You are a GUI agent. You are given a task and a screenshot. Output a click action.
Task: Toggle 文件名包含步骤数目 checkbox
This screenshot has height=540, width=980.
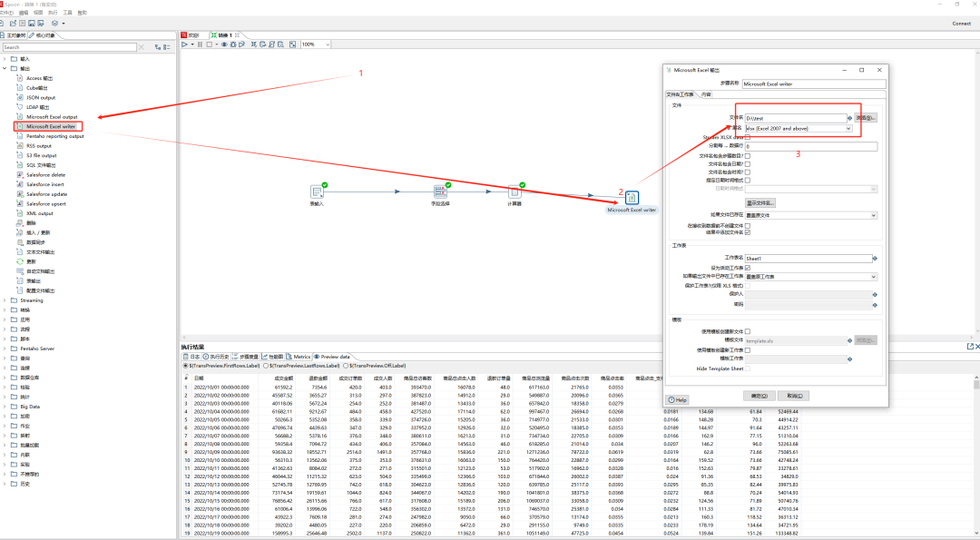click(748, 155)
